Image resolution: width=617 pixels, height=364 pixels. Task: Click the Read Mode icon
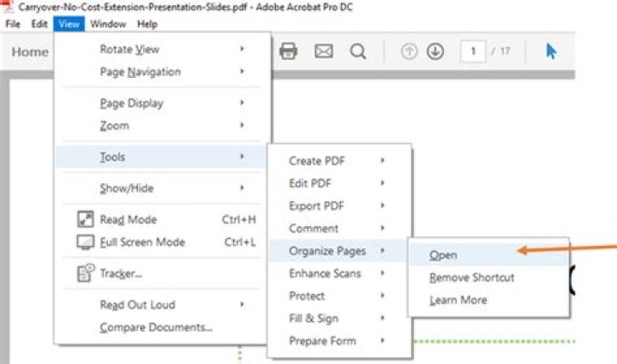click(x=85, y=220)
